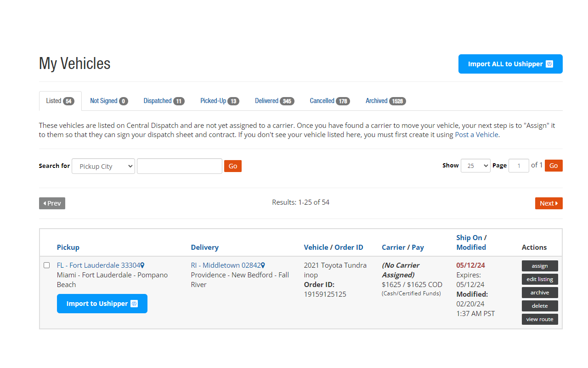Click the Order ID 19159125125 link
This screenshot has height=368, width=588.
click(325, 294)
